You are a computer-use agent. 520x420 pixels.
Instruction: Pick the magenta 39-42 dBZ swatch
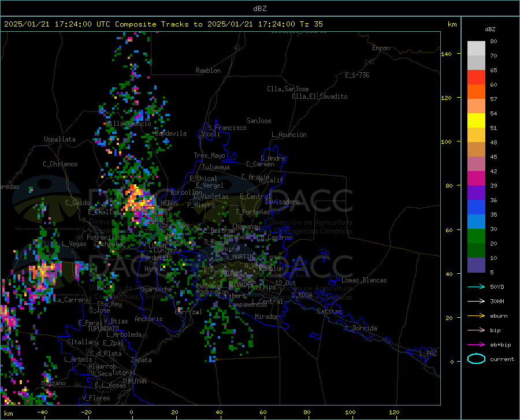tap(476, 179)
